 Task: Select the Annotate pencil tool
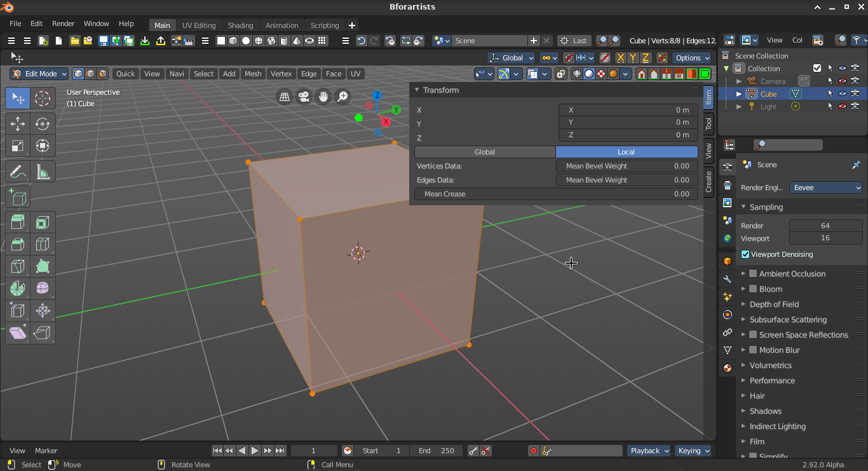tap(18, 172)
